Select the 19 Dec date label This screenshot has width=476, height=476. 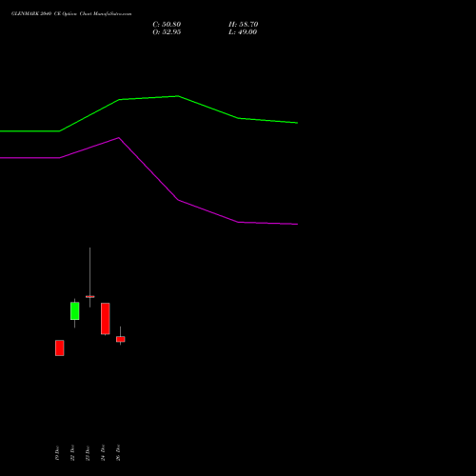click(57, 453)
